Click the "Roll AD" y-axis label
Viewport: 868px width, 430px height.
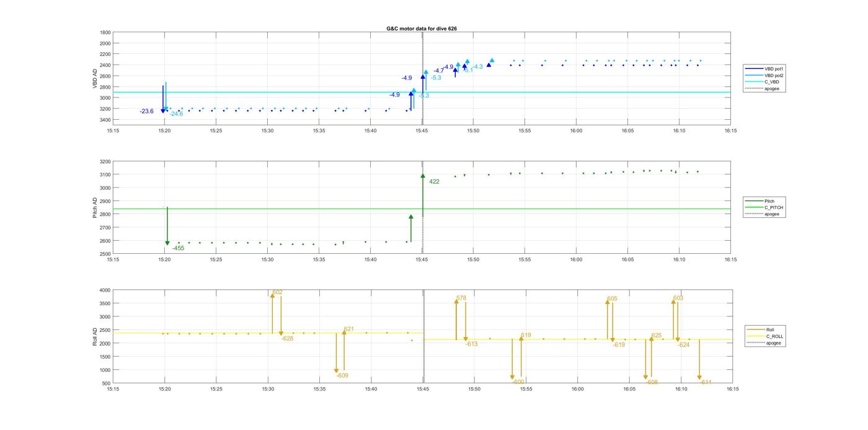(x=95, y=336)
